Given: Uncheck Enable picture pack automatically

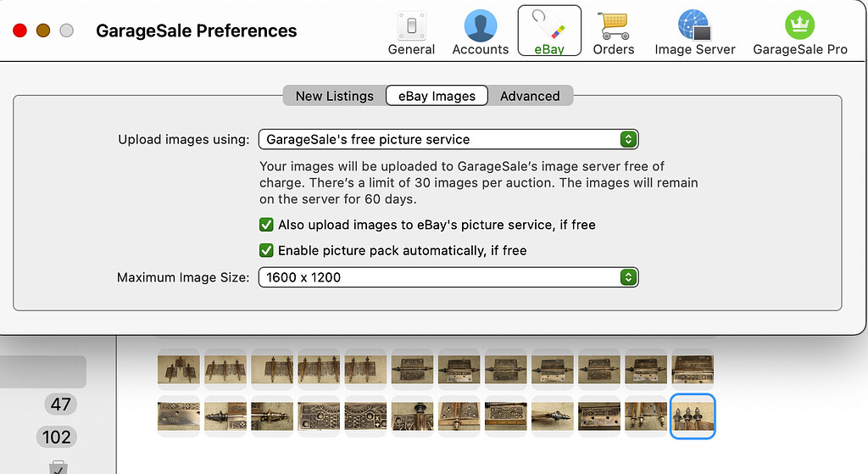Looking at the screenshot, I should point(266,250).
